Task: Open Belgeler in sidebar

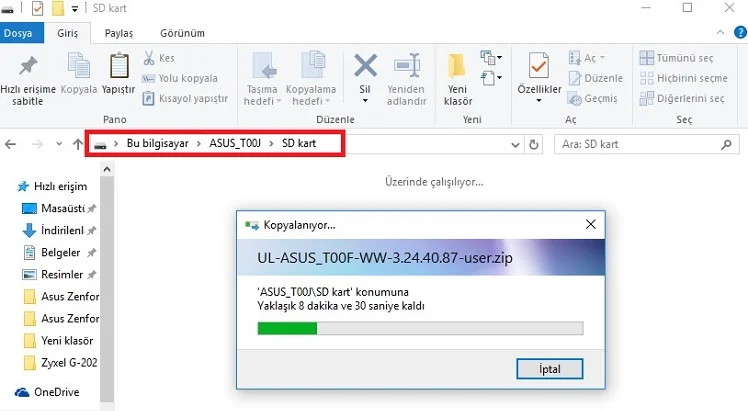Action: click(x=59, y=252)
